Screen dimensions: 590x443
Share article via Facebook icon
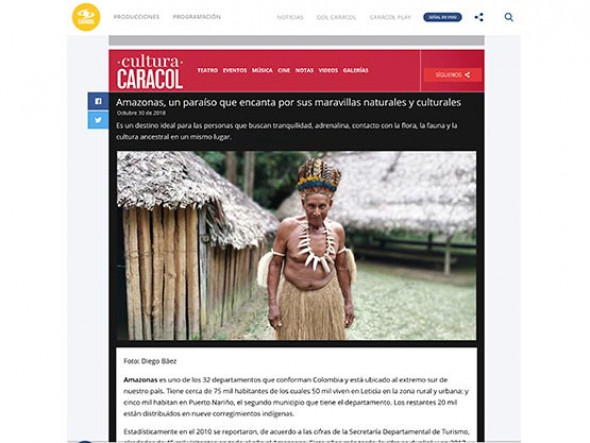[x=98, y=101]
